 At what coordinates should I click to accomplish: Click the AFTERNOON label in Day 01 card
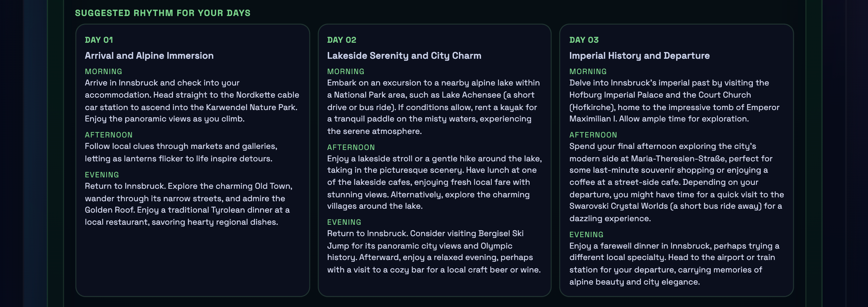(109, 135)
